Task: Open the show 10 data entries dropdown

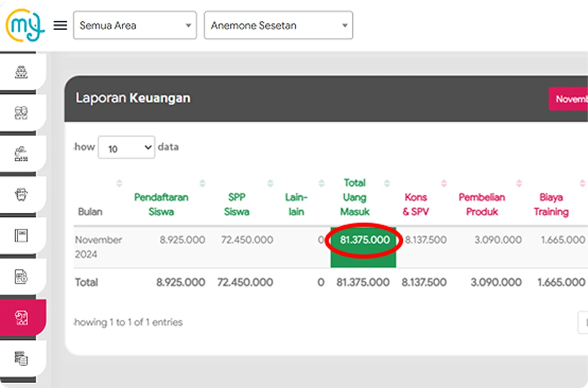Action: [126, 148]
